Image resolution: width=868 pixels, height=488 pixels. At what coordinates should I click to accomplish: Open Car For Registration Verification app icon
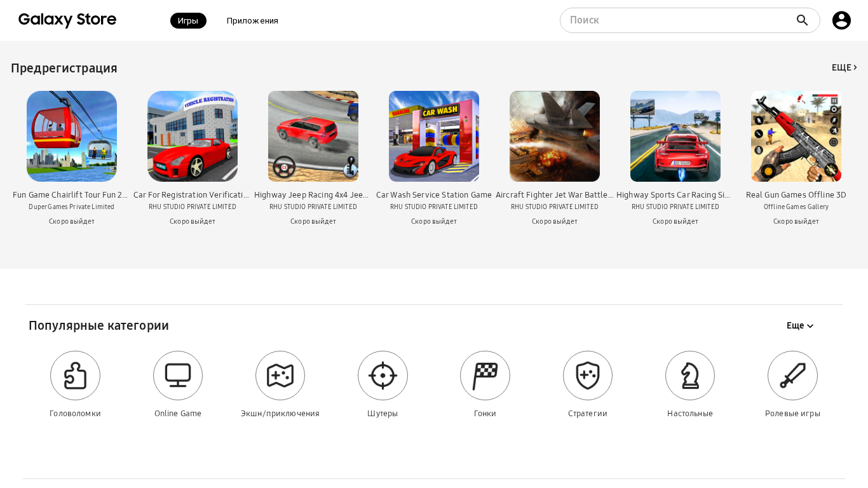pos(193,136)
